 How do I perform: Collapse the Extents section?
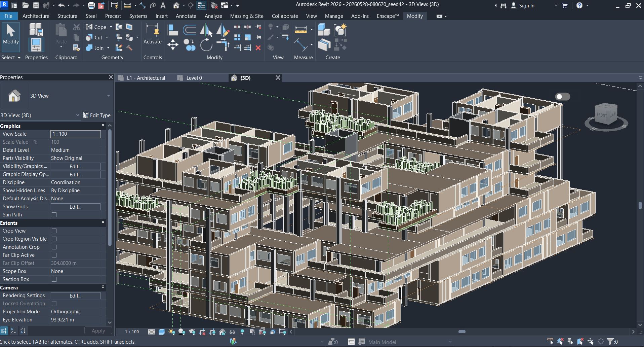103,222
